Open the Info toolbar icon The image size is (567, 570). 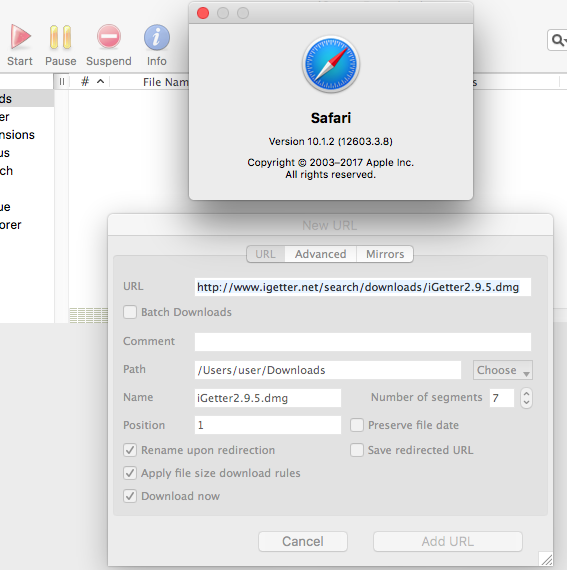coord(157,37)
